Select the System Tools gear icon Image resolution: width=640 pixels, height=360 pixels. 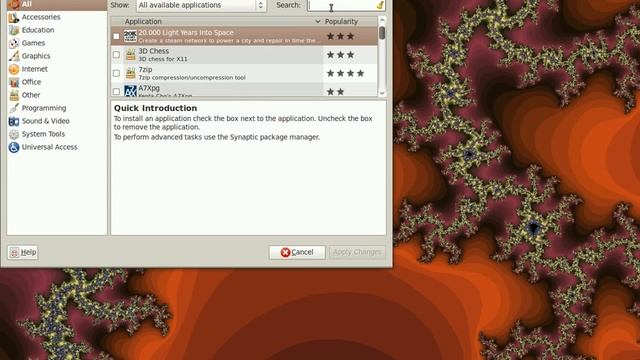(14, 134)
